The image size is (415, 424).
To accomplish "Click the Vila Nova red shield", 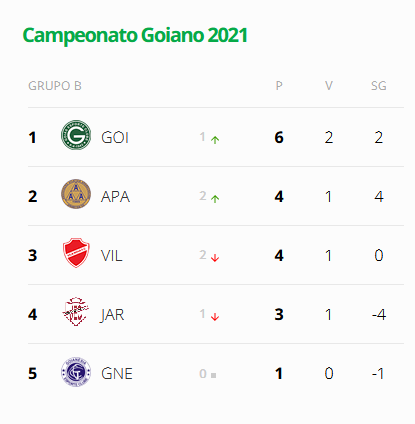I will 76,253.
